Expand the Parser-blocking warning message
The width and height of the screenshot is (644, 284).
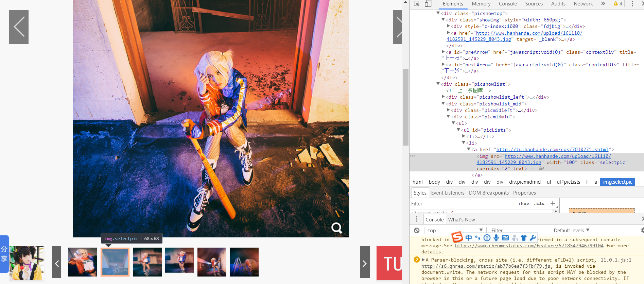423,260
